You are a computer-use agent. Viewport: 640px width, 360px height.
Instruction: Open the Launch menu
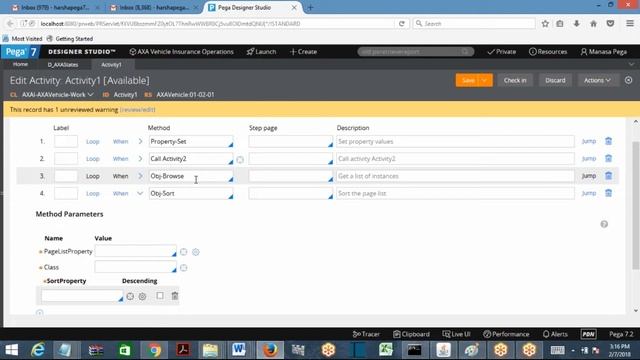(262, 52)
